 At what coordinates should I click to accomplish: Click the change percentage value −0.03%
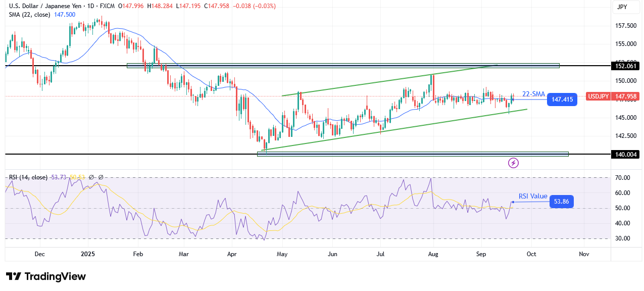point(265,6)
